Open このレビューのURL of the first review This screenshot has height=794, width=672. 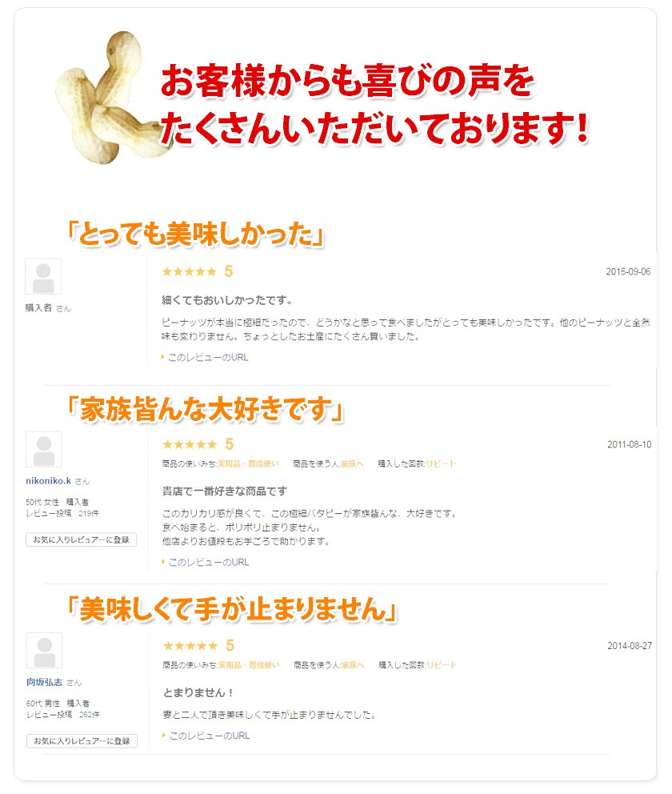tap(208, 358)
